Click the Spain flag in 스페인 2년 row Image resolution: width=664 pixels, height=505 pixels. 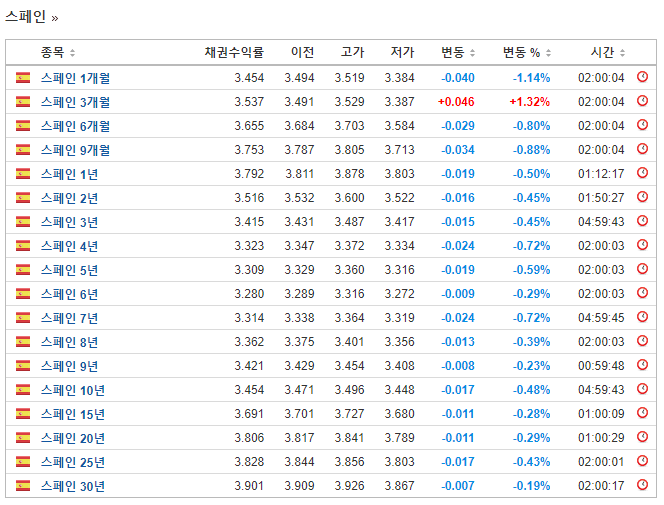(23, 198)
